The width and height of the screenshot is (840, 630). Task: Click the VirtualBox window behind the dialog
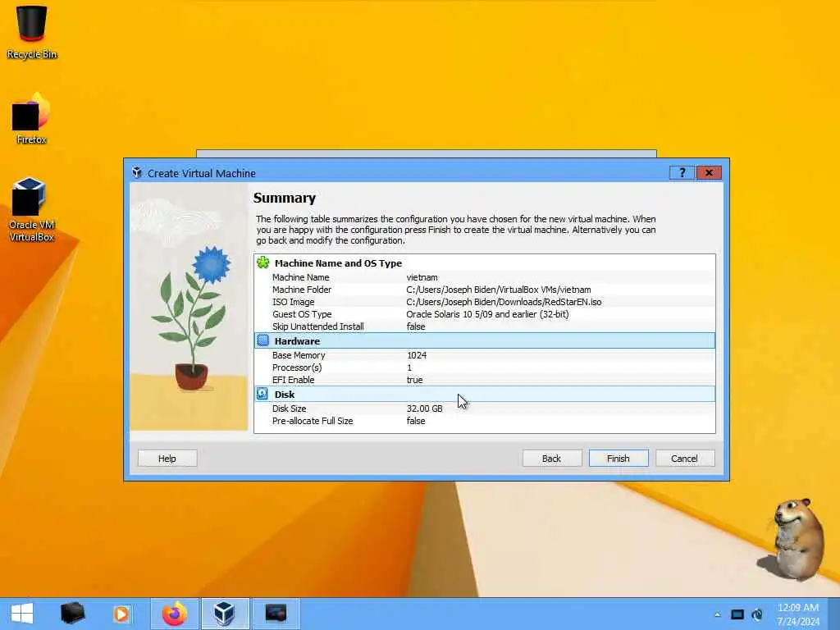pos(426,153)
